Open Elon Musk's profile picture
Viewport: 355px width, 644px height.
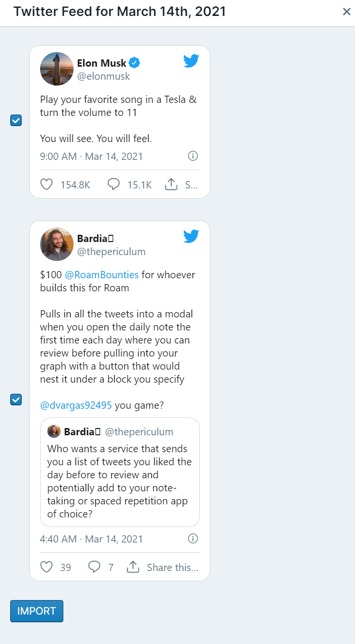[57, 69]
